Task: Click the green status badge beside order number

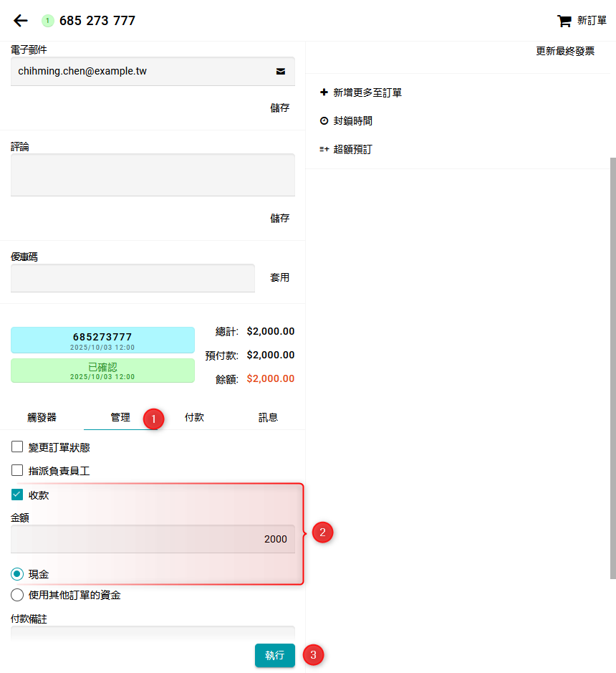Action: [48, 21]
